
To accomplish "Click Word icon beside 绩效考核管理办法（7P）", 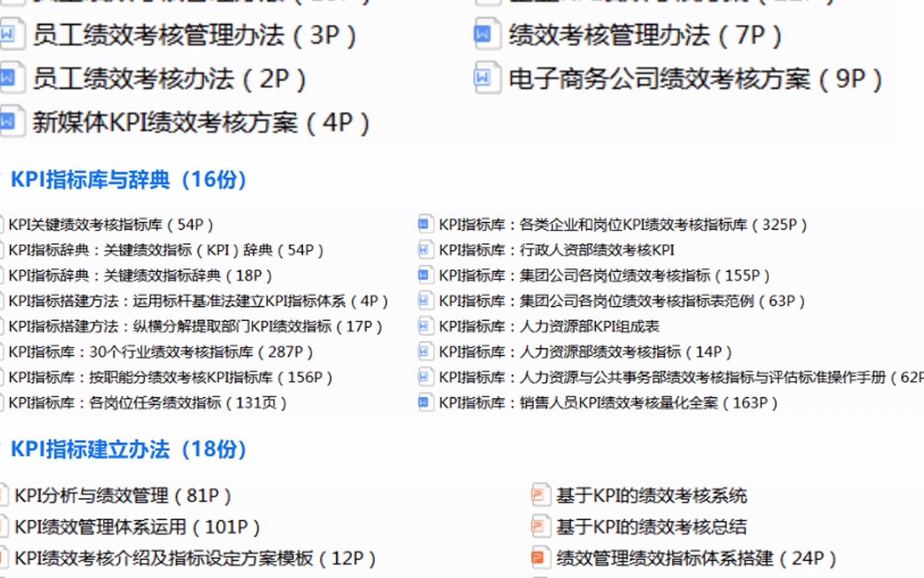I will [x=487, y=35].
